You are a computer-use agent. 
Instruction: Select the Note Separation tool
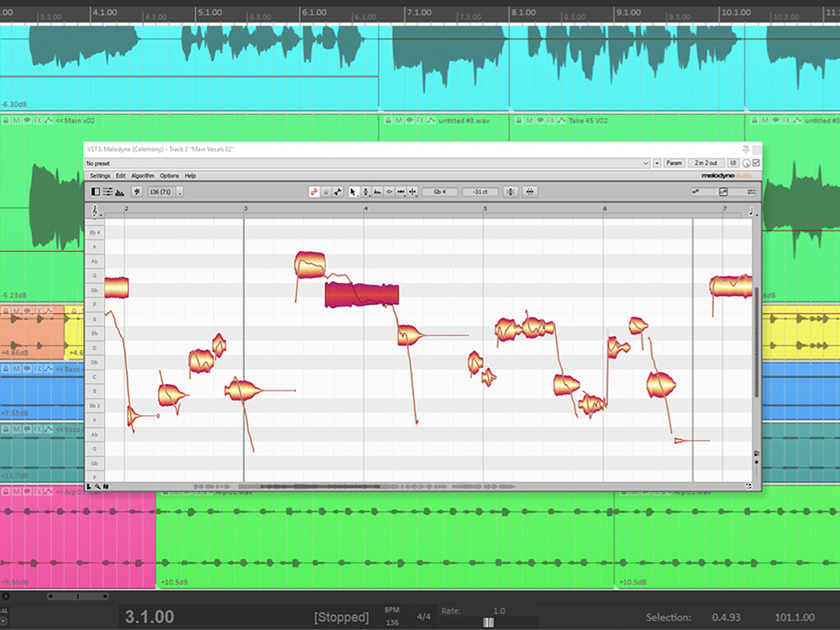tap(402, 192)
